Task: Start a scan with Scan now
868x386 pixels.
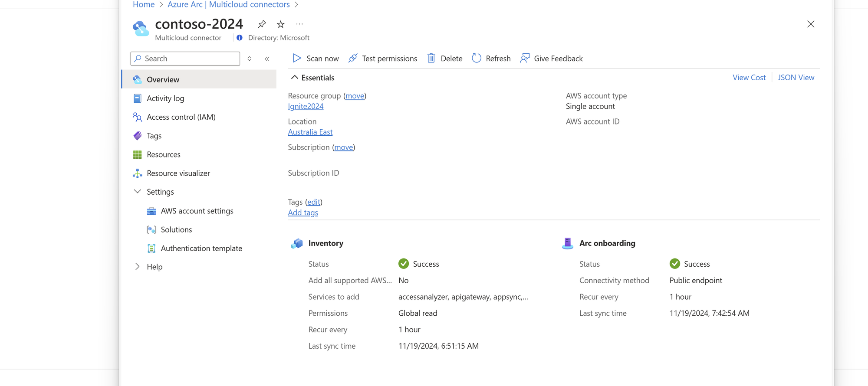Action: pos(316,59)
